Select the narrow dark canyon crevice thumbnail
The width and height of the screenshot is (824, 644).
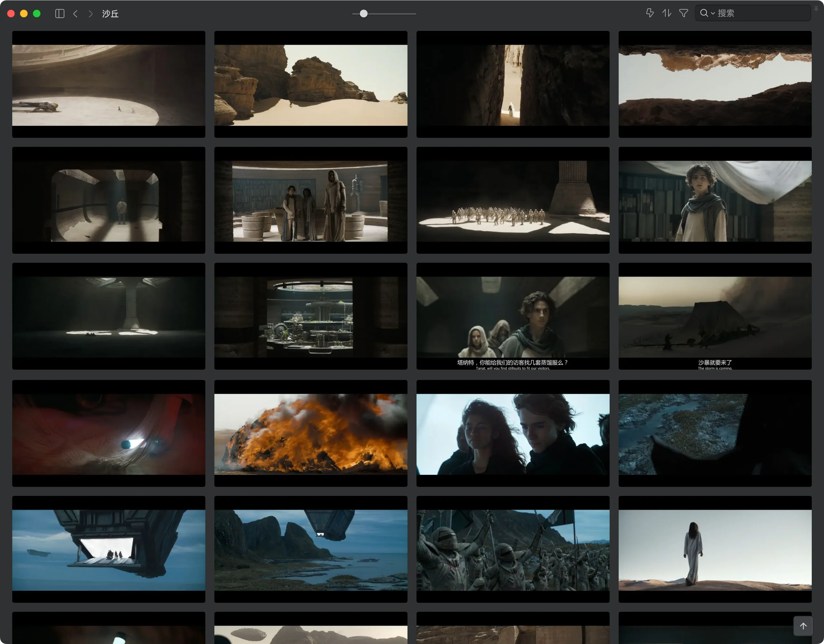coord(513,85)
